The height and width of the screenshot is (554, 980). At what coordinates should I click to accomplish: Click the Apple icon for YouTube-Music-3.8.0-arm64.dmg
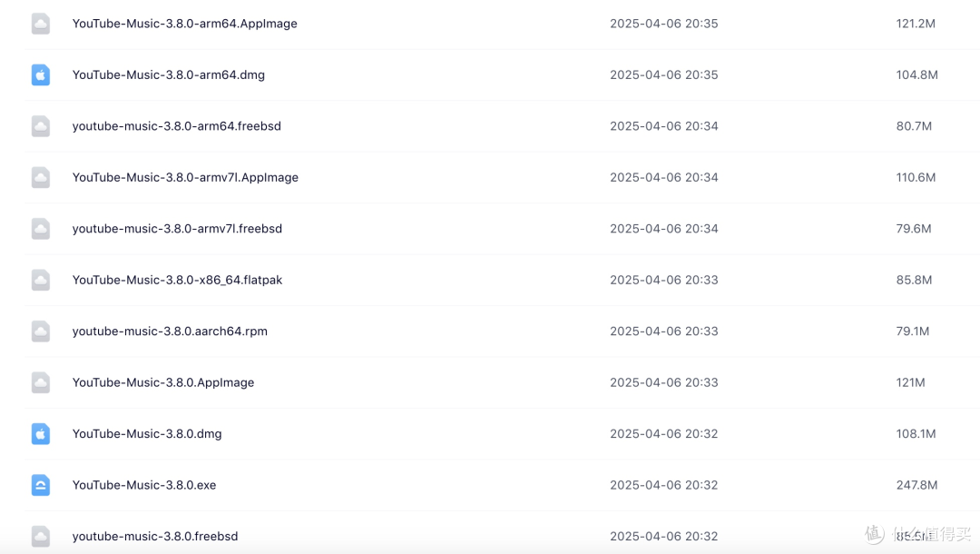(41, 74)
